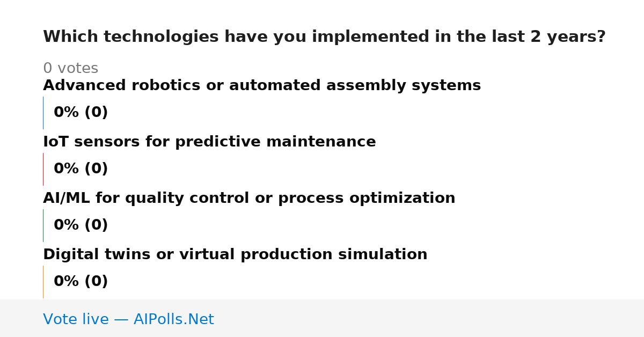644x337 pixels.
Task: Click '0% (0)' under Digital twins
Action: tap(80, 282)
